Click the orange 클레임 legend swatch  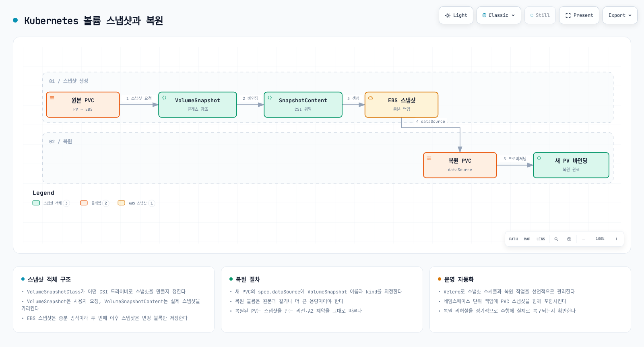(84, 203)
